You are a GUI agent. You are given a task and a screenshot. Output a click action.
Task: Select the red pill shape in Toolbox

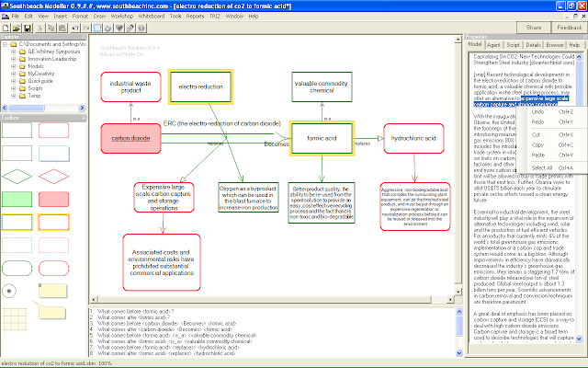53,268
